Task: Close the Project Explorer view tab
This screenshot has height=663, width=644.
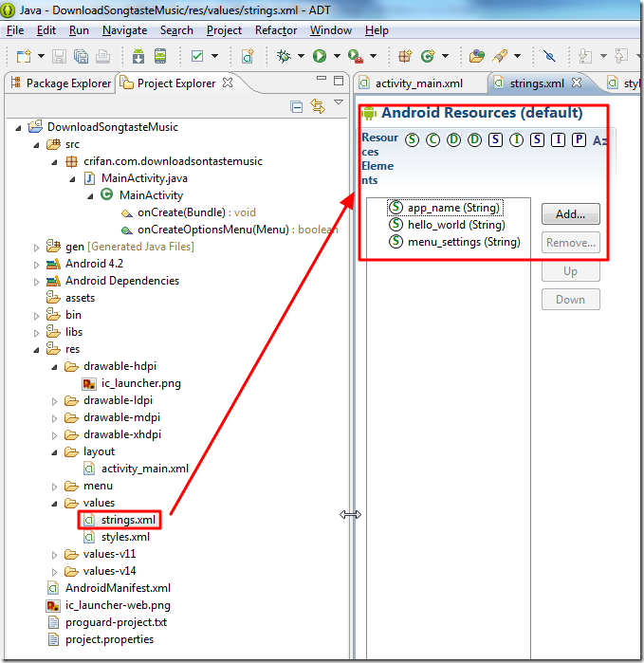Action: (x=228, y=83)
